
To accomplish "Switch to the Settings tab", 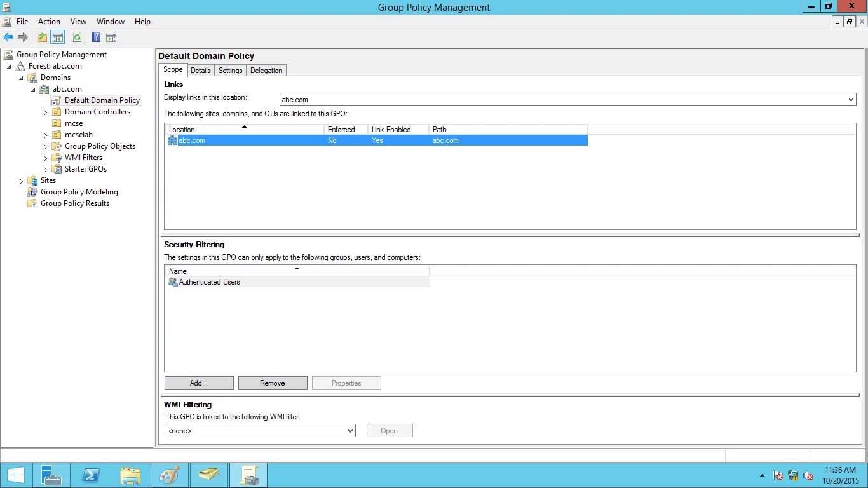I will 230,70.
